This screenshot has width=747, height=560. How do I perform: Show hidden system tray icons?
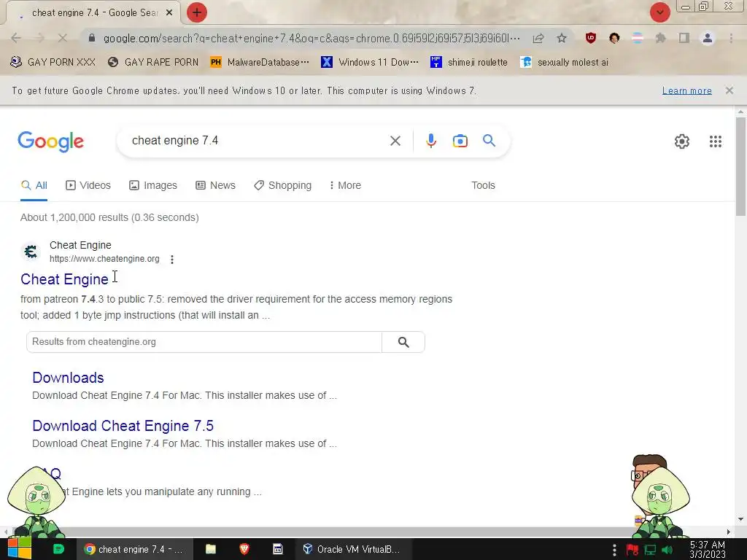click(614, 550)
